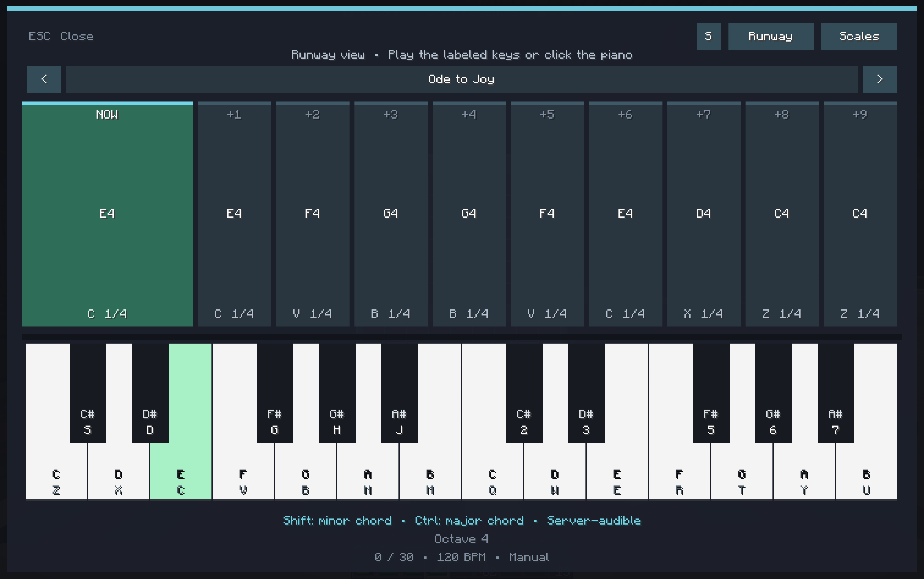Select the +8 runway card (C4)
924x579 pixels.
tap(782, 214)
